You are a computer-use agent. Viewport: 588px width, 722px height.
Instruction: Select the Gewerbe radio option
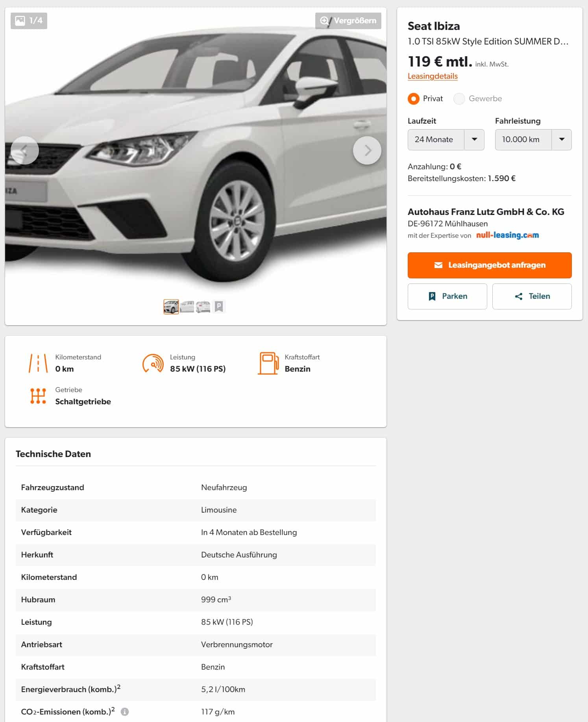coord(459,98)
